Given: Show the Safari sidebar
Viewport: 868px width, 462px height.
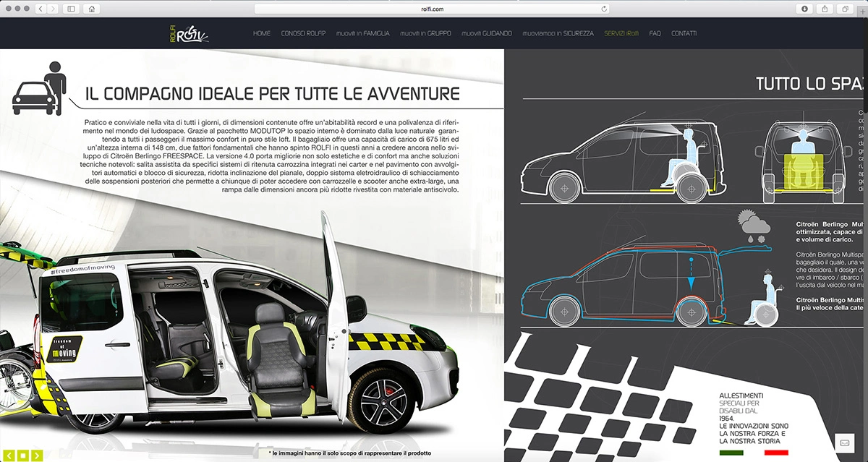Looking at the screenshot, I should pyautogui.click(x=71, y=9).
